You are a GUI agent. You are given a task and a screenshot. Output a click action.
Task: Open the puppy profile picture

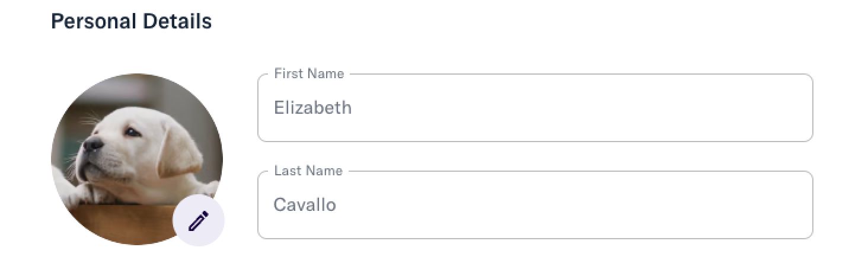pos(137,159)
